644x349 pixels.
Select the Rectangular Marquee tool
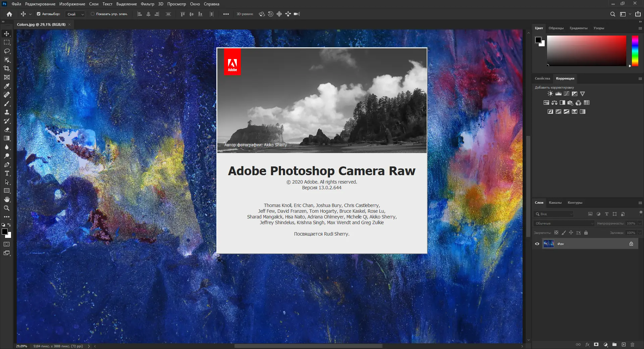pyautogui.click(x=7, y=42)
